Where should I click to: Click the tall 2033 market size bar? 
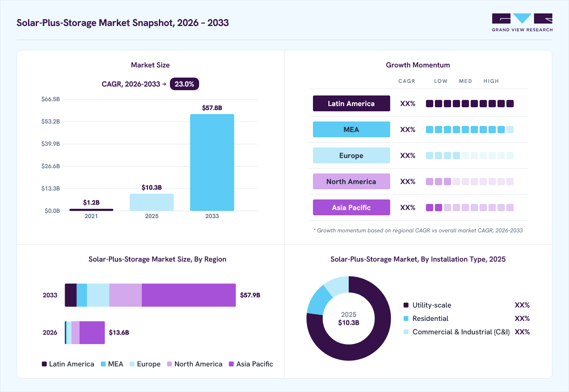click(x=212, y=162)
